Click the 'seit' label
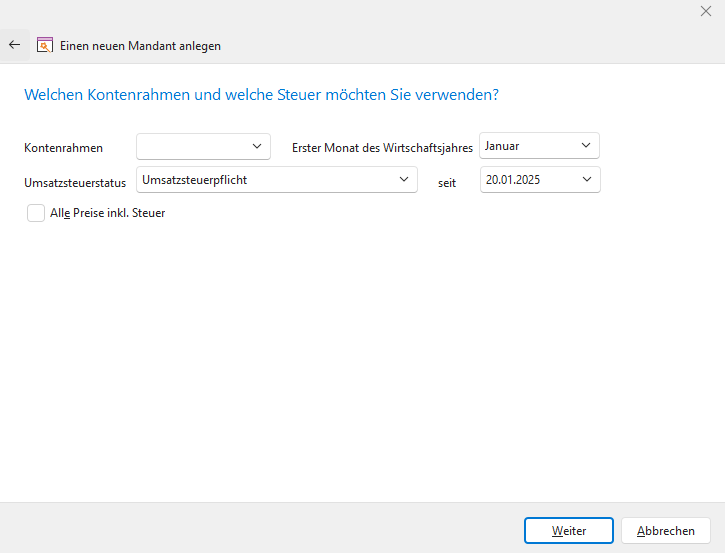Viewport: 725px width, 553px height. point(447,183)
